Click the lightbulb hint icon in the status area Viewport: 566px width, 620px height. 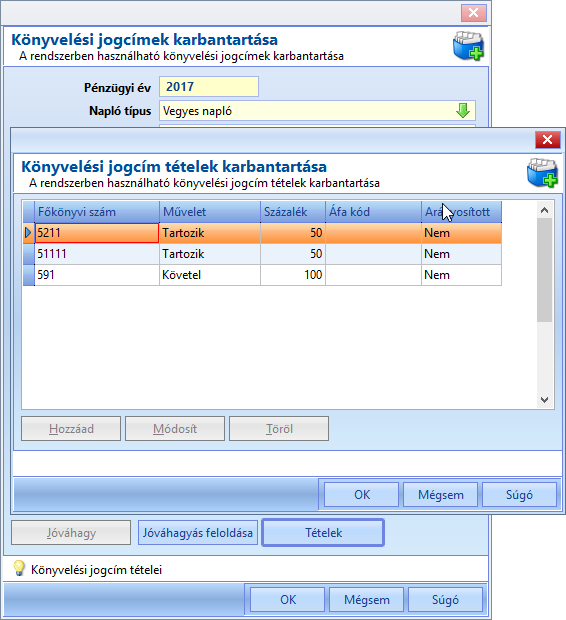pyautogui.click(x=19, y=568)
